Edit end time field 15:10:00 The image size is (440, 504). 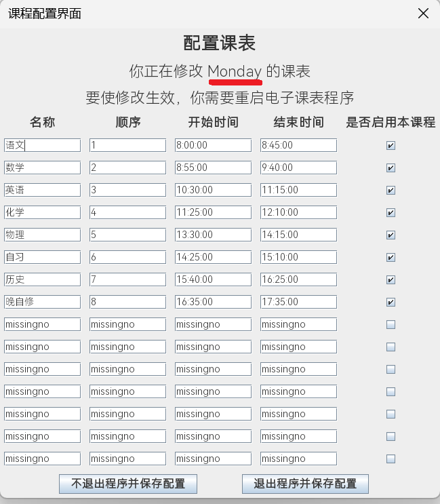coord(299,257)
